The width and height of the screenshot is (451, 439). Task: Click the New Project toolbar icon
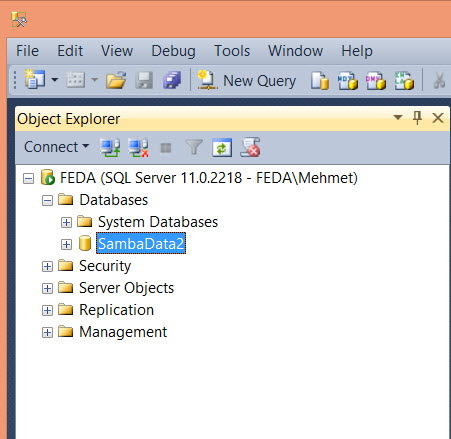35,79
